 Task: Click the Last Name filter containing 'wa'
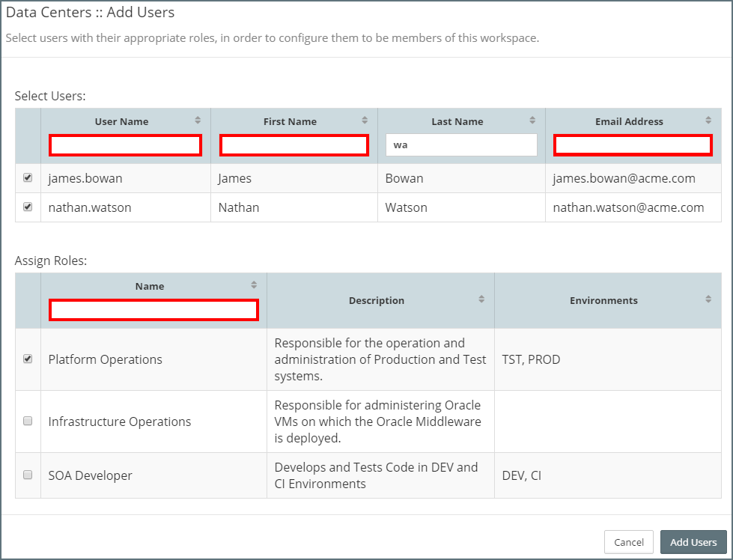click(461, 145)
